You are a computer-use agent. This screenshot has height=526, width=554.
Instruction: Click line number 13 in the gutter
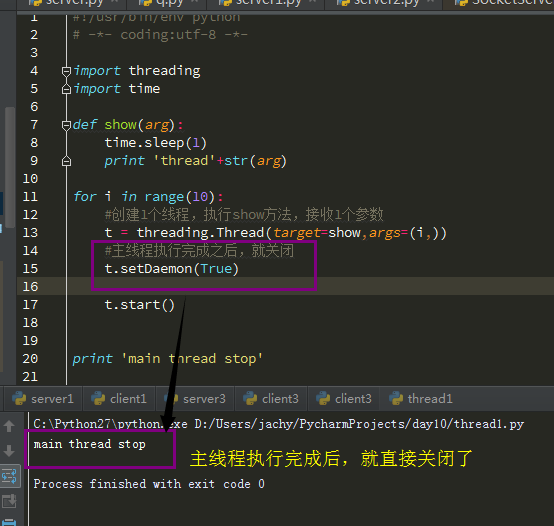[30, 232]
